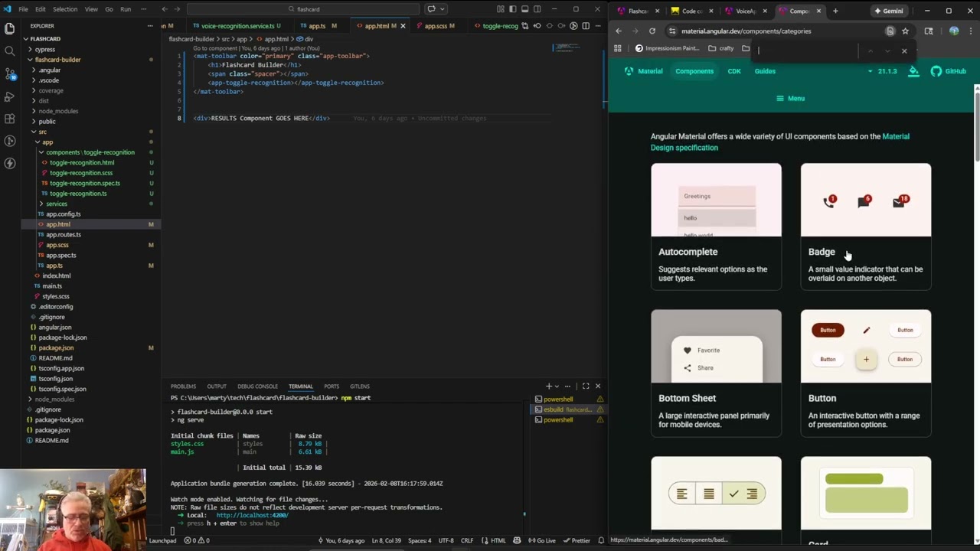Open the File menu in VS Code
This screenshot has width=980, height=551.
click(23, 9)
